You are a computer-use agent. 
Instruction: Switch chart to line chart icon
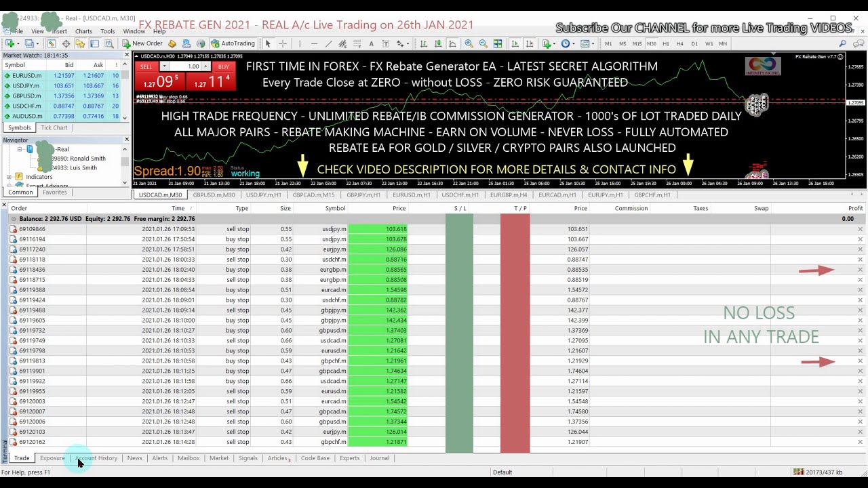[452, 43]
